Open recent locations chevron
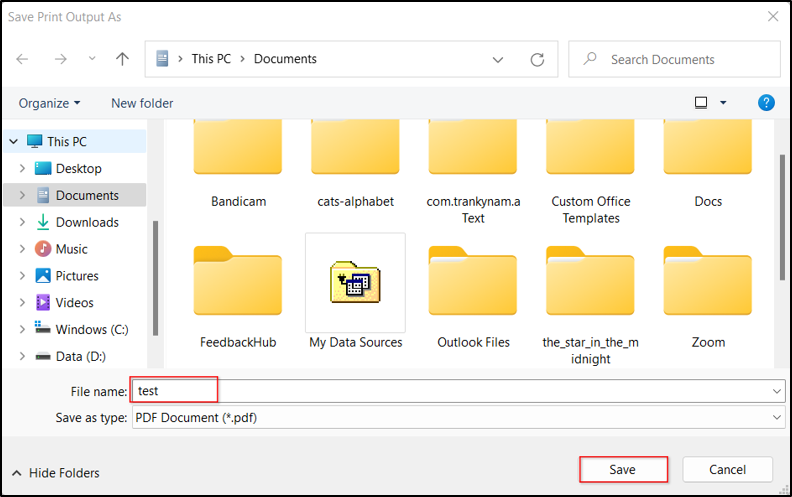Screen dimensions: 792x497 pos(92,59)
